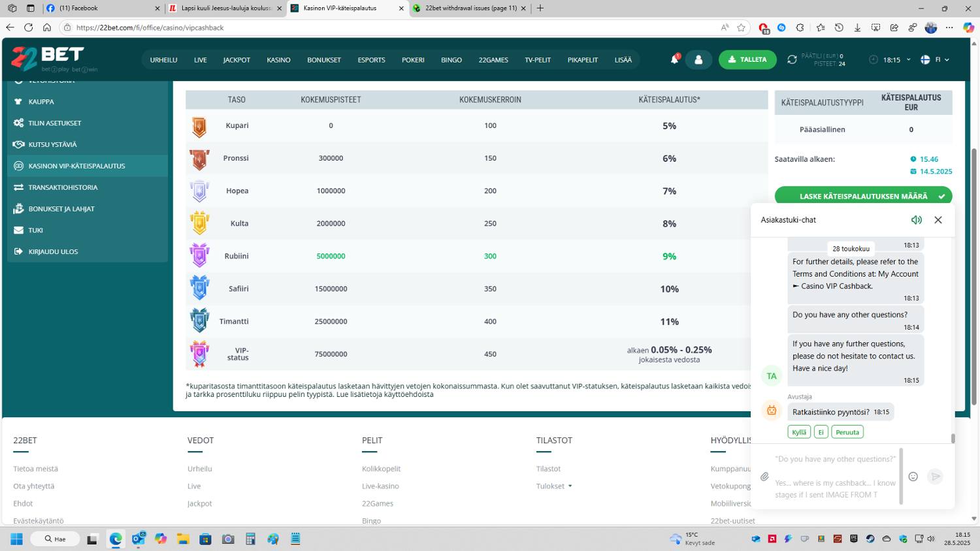Mute the support chat sound
Viewport: 980px width, 551px height.
(x=916, y=220)
